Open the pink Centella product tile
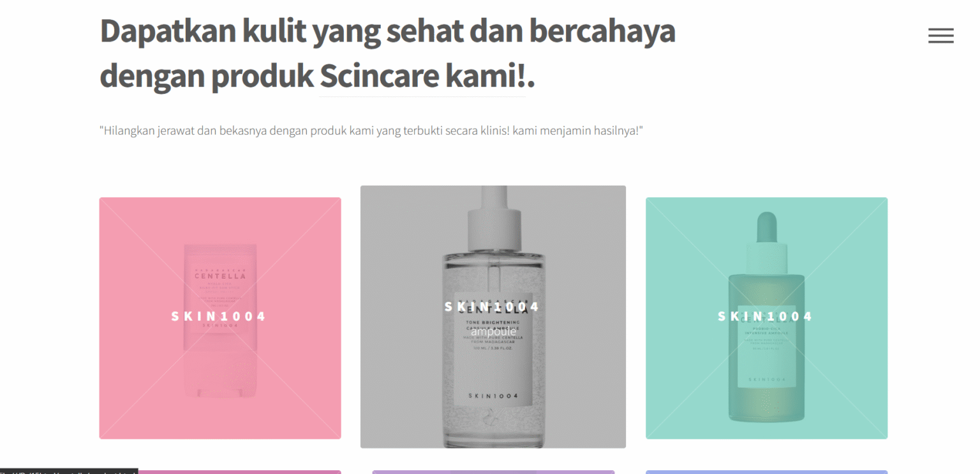Viewport: 980px width, 474px height. pos(220,318)
